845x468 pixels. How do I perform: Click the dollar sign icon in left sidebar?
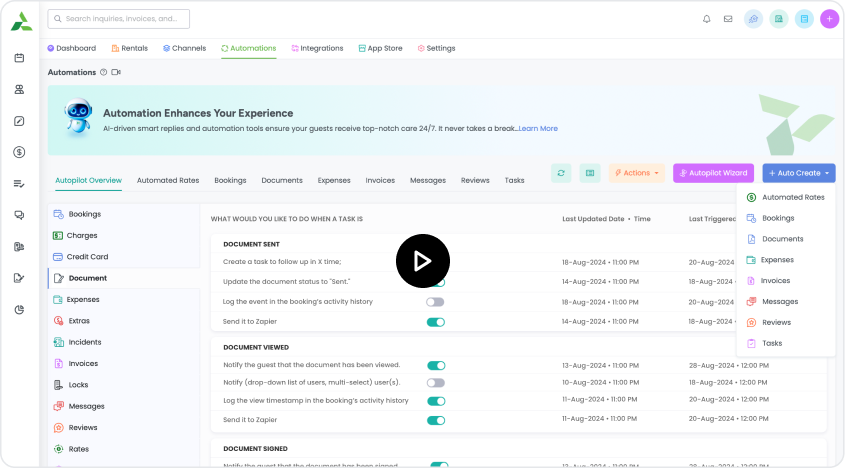tap(19, 152)
